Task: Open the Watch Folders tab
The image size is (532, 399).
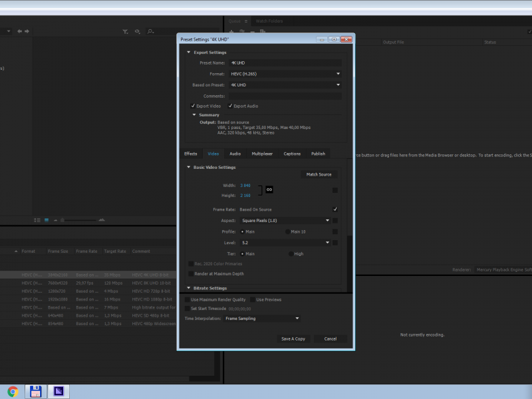Action: coord(269,21)
